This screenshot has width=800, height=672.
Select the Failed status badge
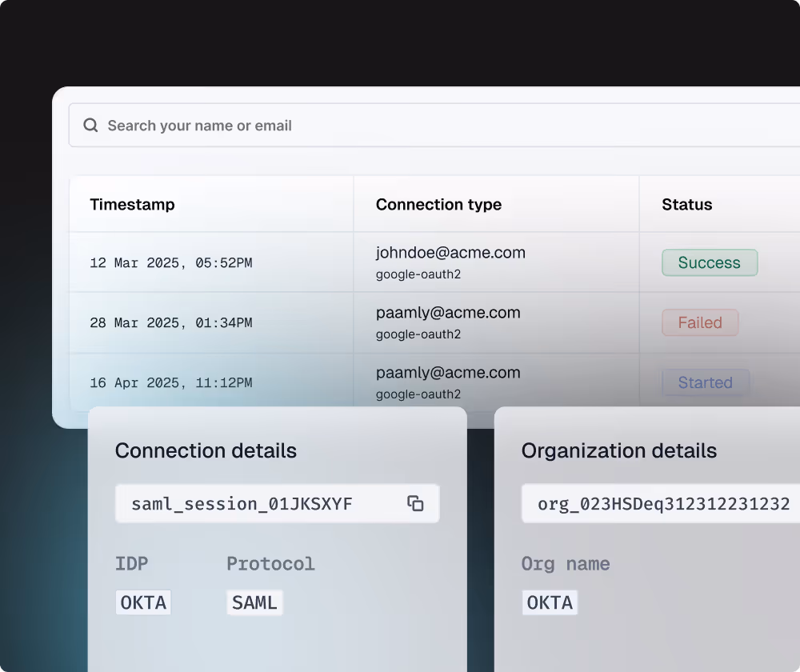700,322
